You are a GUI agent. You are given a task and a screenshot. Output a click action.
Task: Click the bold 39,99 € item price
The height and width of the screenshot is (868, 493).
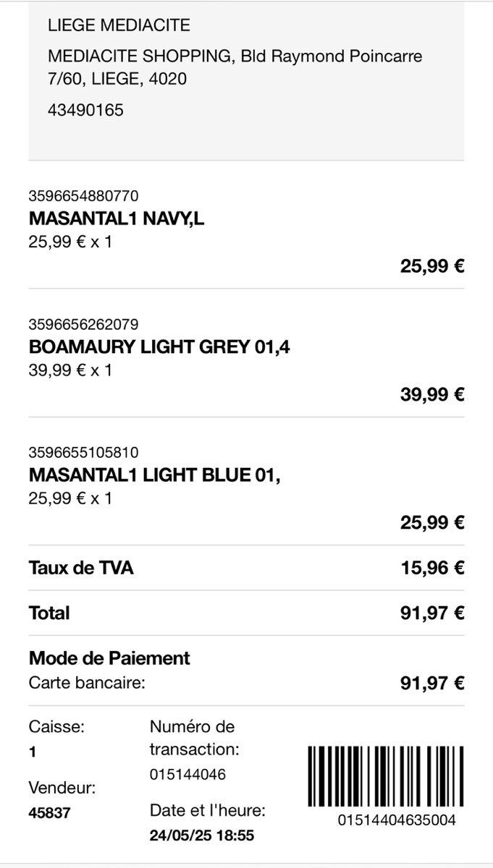coord(432,394)
